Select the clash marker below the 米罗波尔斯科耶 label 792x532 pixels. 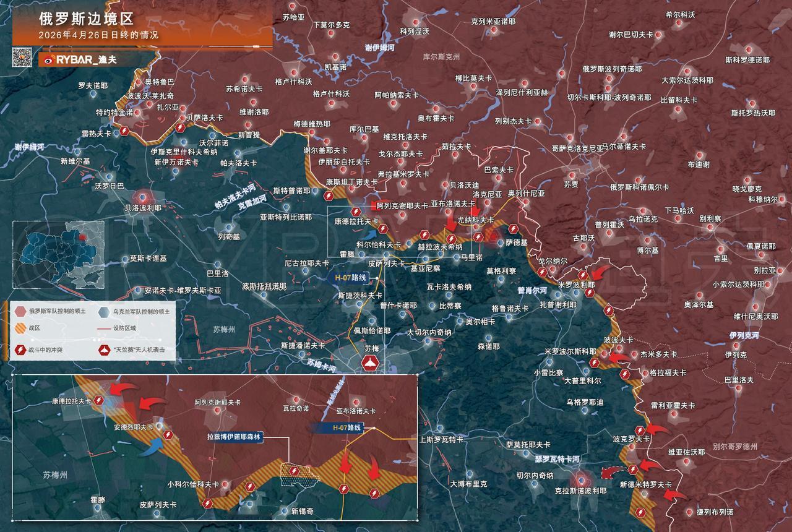pos(594,363)
